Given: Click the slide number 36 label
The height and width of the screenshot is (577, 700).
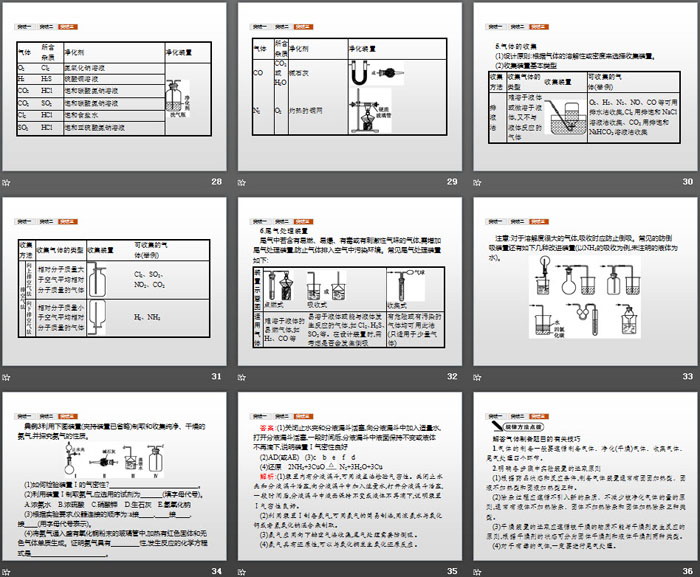Looking at the screenshot, I should pos(686,571).
